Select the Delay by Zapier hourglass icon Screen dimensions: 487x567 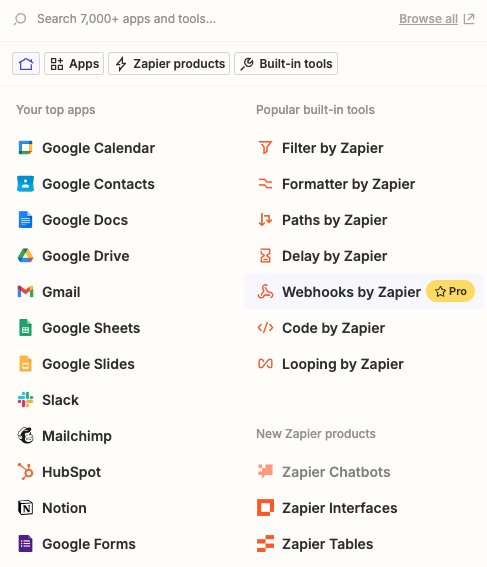265,256
